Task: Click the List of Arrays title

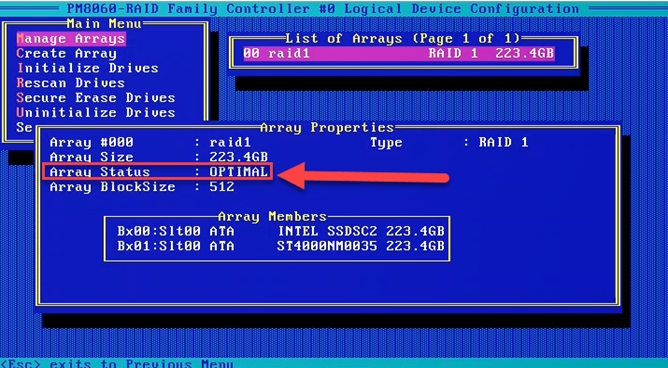Action: coord(403,39)
